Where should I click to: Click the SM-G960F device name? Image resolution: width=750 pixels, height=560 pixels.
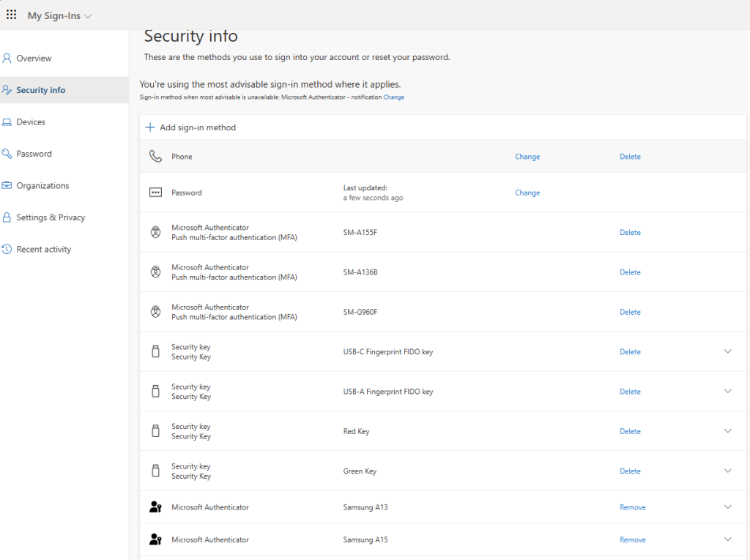[360, 312]
